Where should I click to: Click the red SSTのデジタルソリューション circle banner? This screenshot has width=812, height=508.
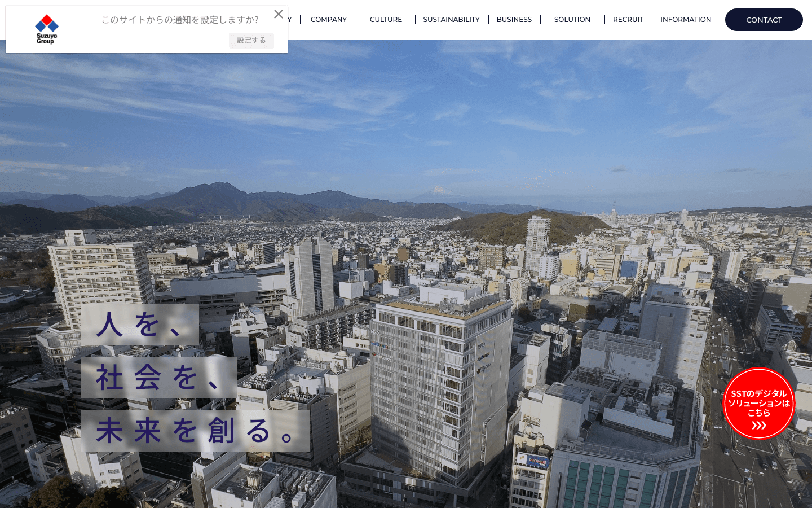click(x=759, y=404)
